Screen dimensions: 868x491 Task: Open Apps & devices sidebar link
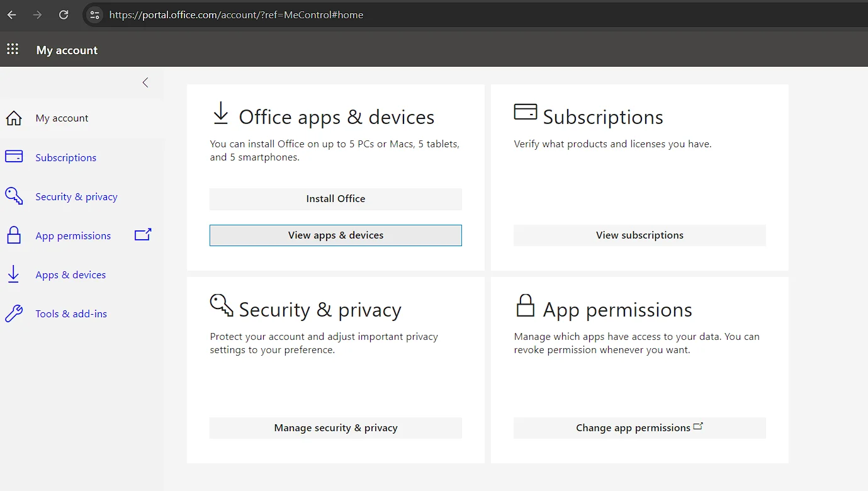pyautogui.click(x=70, y=275)
